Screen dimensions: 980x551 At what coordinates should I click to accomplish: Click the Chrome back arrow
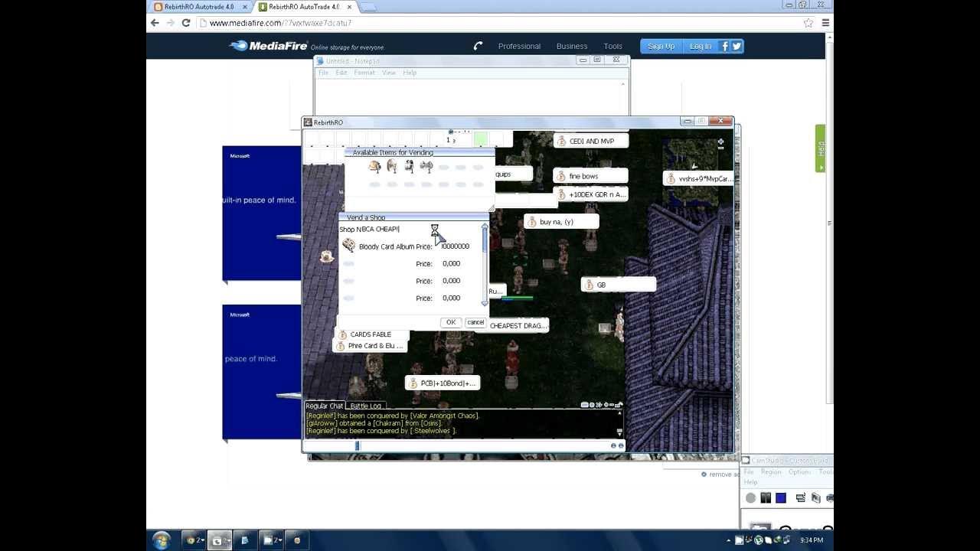click(x=155, y=23)
